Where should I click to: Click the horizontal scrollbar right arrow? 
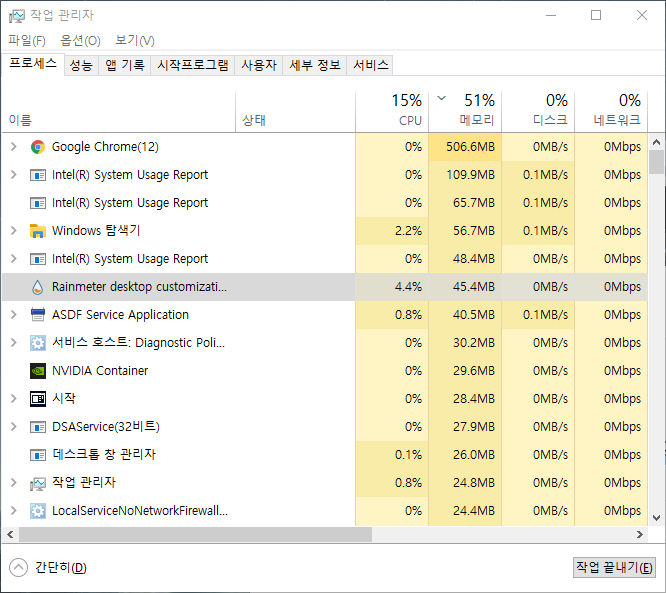pyautogui.click(x=640, y=535)
